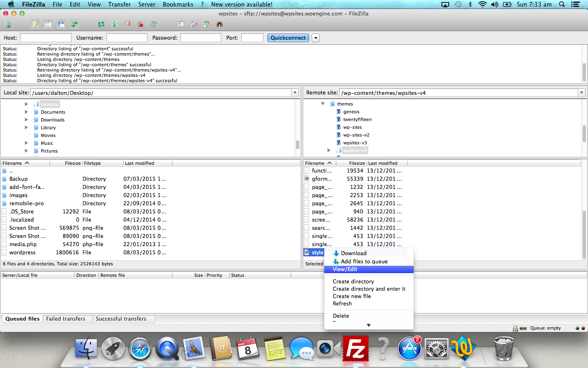The image size is (588, 368).
Task: Open Spotlight search in menu bar
Action: coord(562,4)
